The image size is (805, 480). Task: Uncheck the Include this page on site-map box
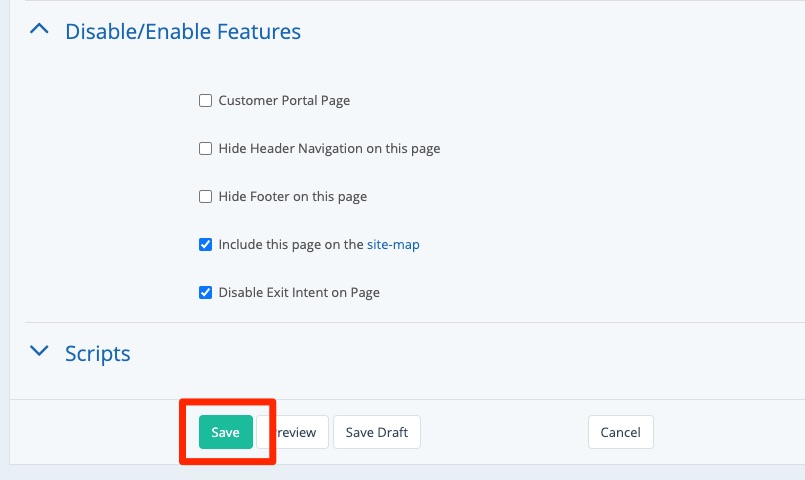[205, 244]
